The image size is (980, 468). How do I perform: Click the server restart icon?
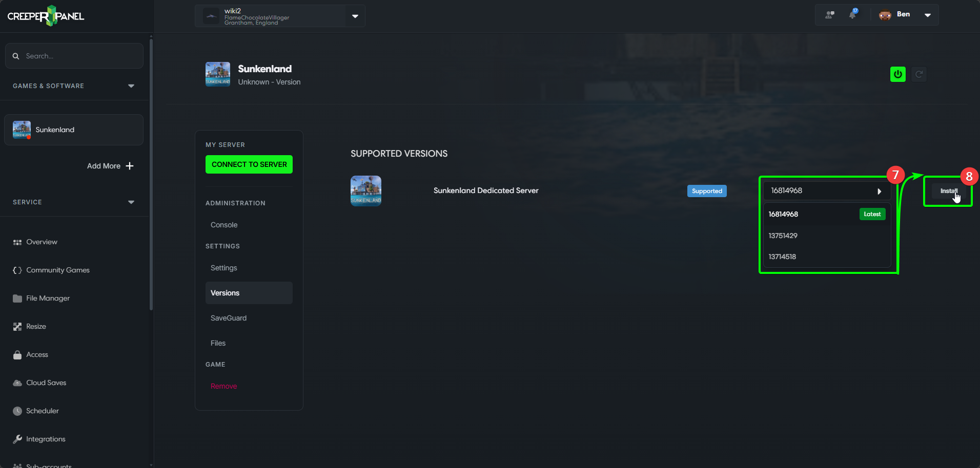pos(919,74)
